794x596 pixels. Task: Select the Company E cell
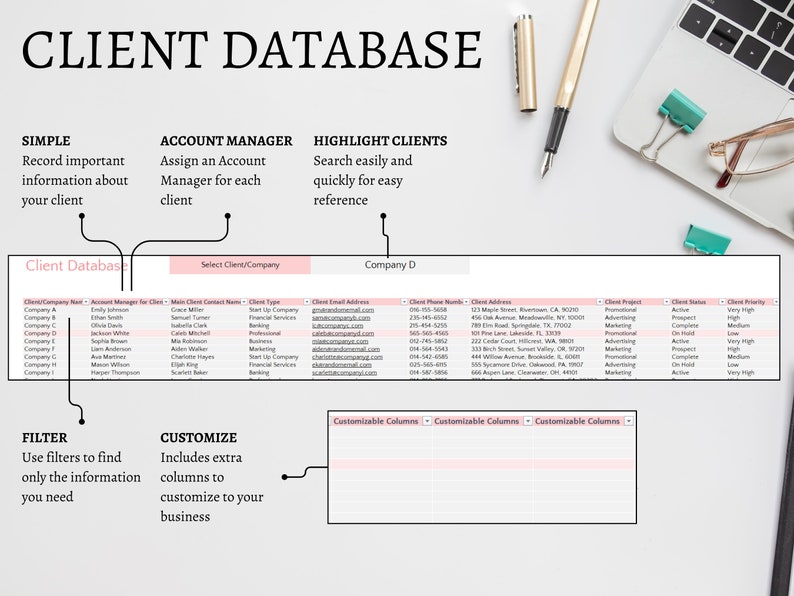tap(39, 341)
